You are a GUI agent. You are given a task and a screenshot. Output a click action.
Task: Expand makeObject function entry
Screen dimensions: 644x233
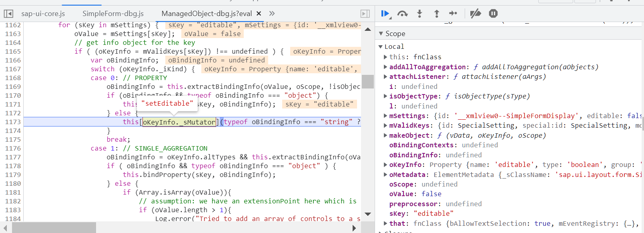click(385, 135)
